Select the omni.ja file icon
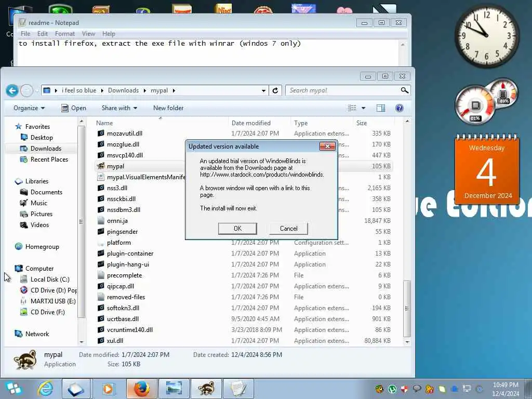The height and width of the screenshot is (399, 532). (101, 220)
